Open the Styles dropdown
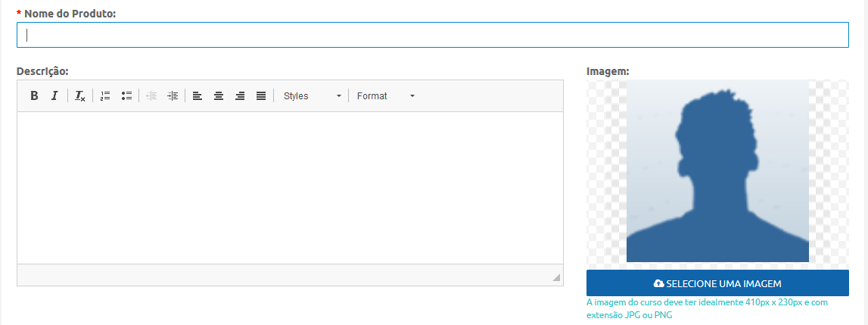Screen dimensions: 868x325 [313, 96]
